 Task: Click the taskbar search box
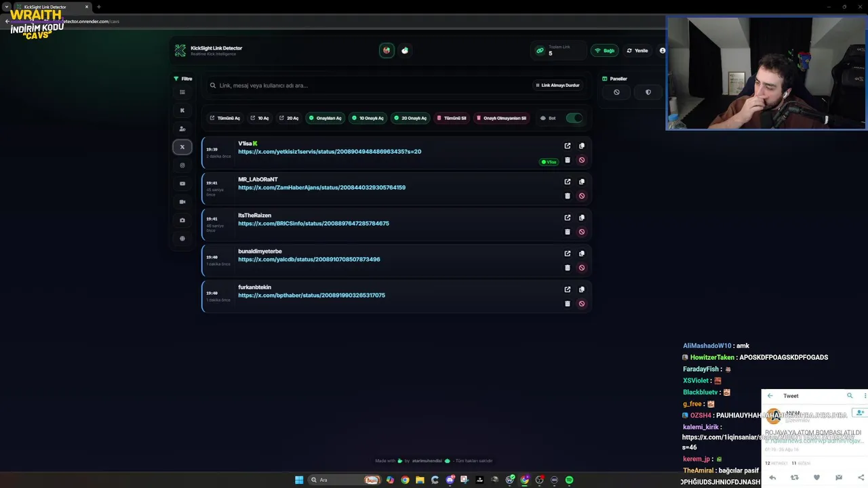click(344, 480)
